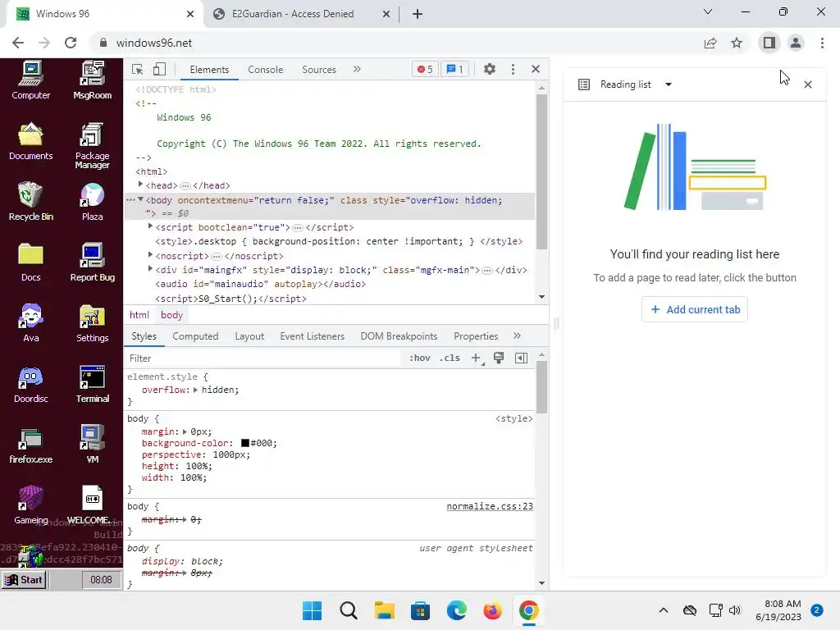This screenshot has height=630, width=840.
Task: Open DevTools settings gear
Action: (x=490, y=69)
